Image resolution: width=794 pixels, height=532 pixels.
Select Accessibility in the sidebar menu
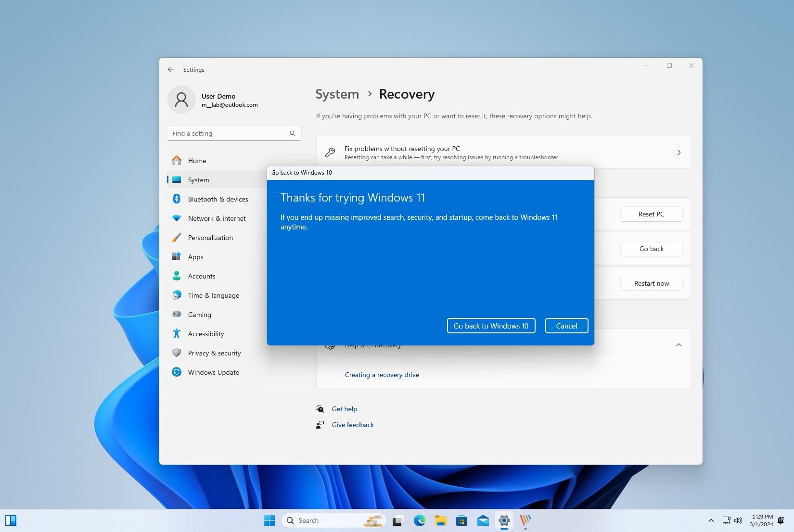[205, 334]
